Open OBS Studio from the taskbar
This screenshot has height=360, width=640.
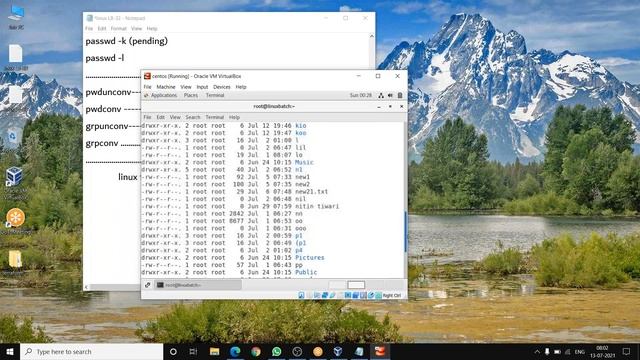click(x=297, y=351)
